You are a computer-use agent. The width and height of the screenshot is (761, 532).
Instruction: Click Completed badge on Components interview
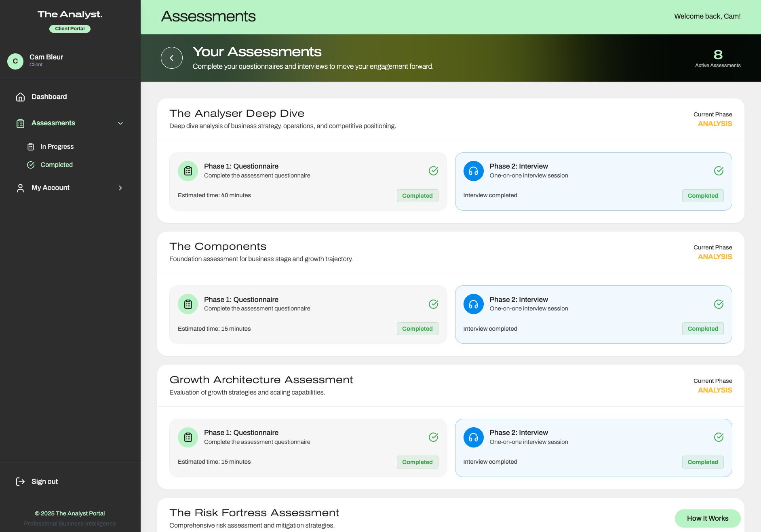point(703,329)
